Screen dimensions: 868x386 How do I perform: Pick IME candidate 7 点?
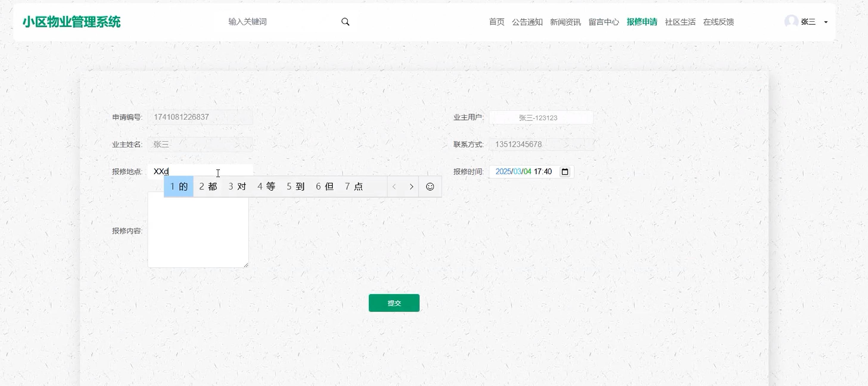[354, 187]
